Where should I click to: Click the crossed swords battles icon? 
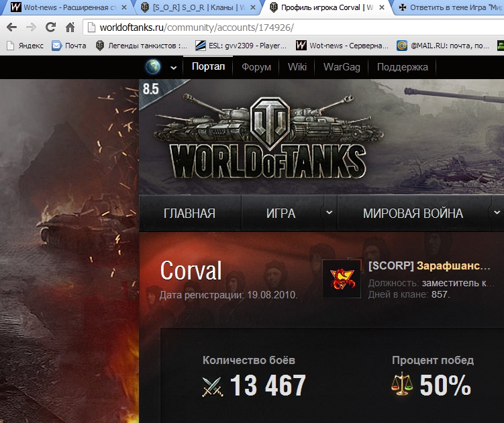[213, 387]
